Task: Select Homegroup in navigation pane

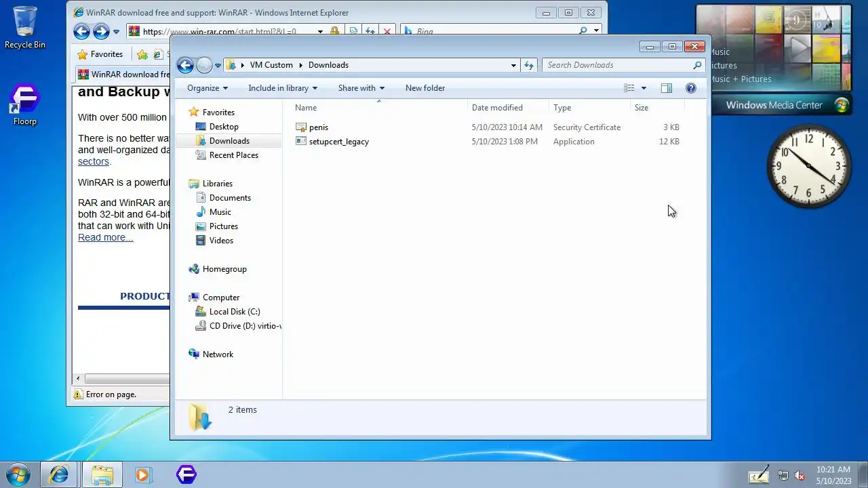Action: pyautogui.click(x=224, y=269)
